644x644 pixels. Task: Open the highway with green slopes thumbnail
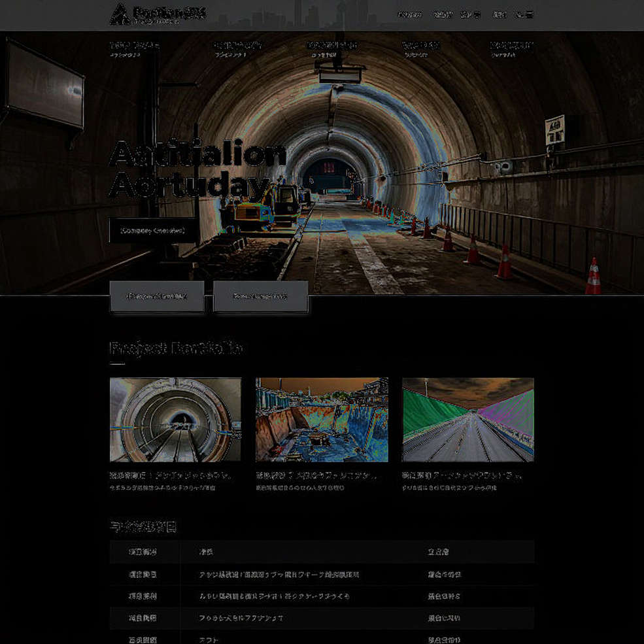pyautogui.click(x=468, y=420)
